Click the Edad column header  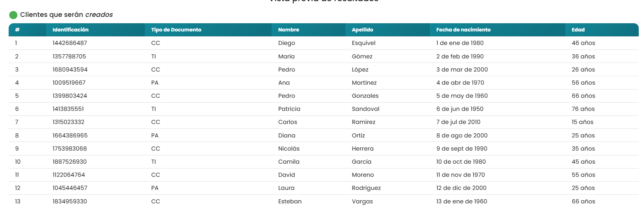click(x=578, y=30)
